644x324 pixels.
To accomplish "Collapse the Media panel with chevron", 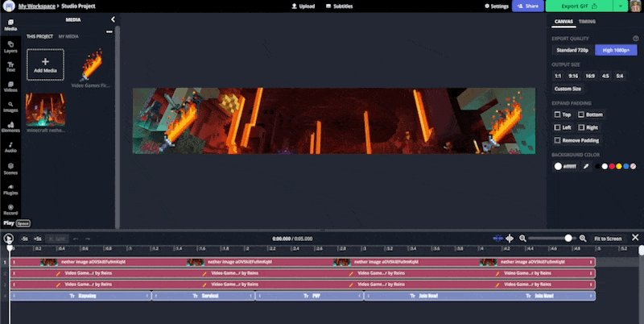I will click(x=113, y=19).
